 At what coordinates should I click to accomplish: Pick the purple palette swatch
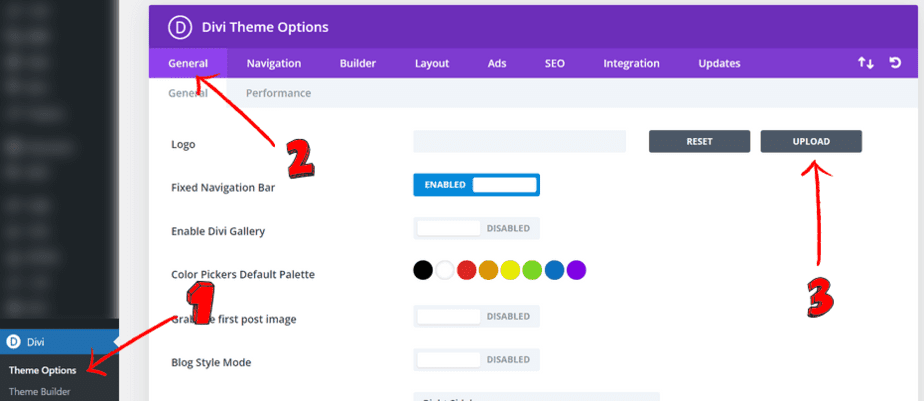click(x=576, y=270)
